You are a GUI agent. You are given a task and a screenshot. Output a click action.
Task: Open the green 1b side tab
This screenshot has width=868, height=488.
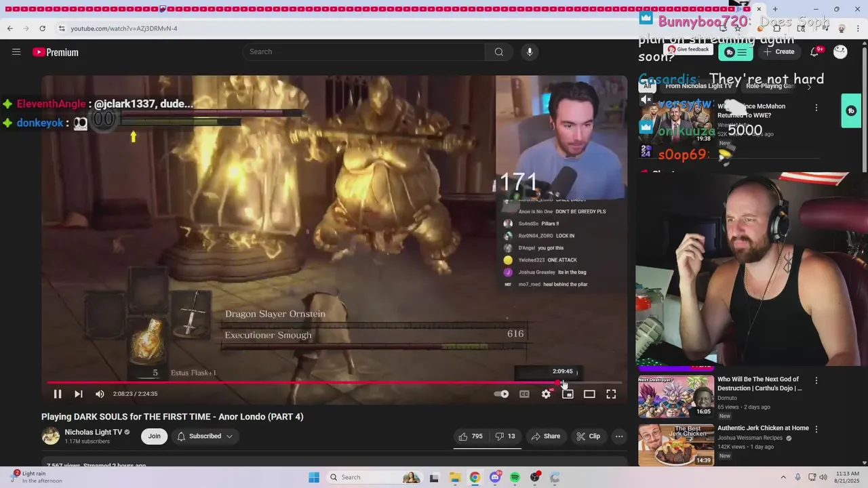click(852, 110)
